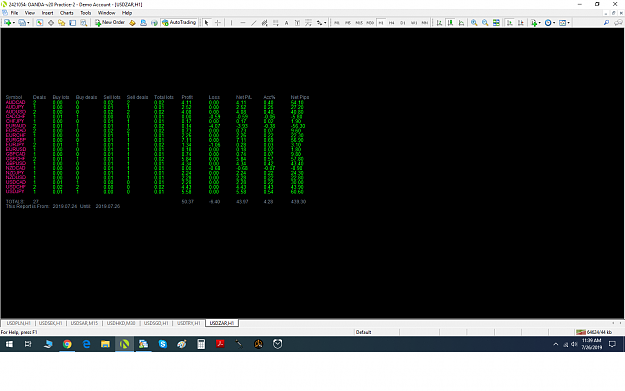Image resolution: width=625 pixels, height=391 pixels.
Task: Open the Insert menu
Action: [x=47, y=13]
